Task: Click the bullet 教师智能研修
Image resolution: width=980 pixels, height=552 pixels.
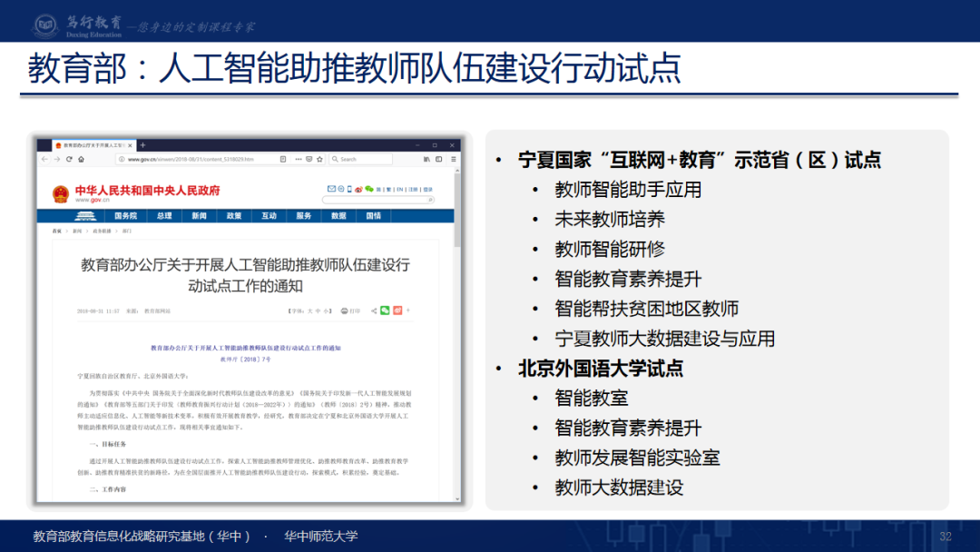Action: click(610, 249)
